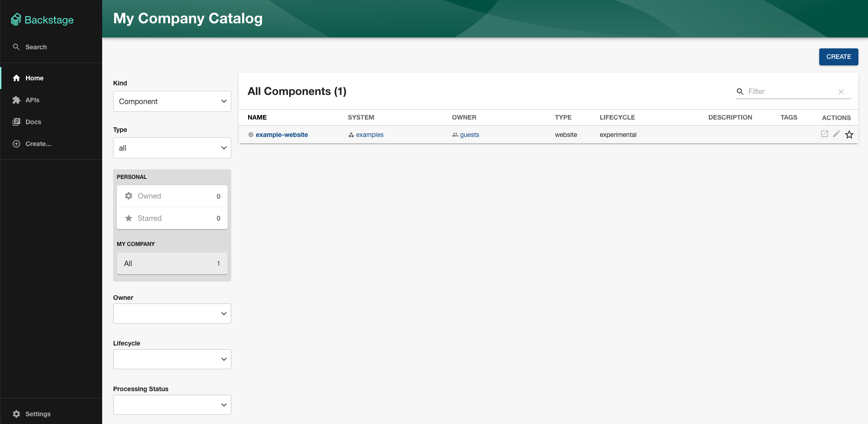
Task: Click the Edit pencil icon for example-website
Action: click(x=836, y=134)
